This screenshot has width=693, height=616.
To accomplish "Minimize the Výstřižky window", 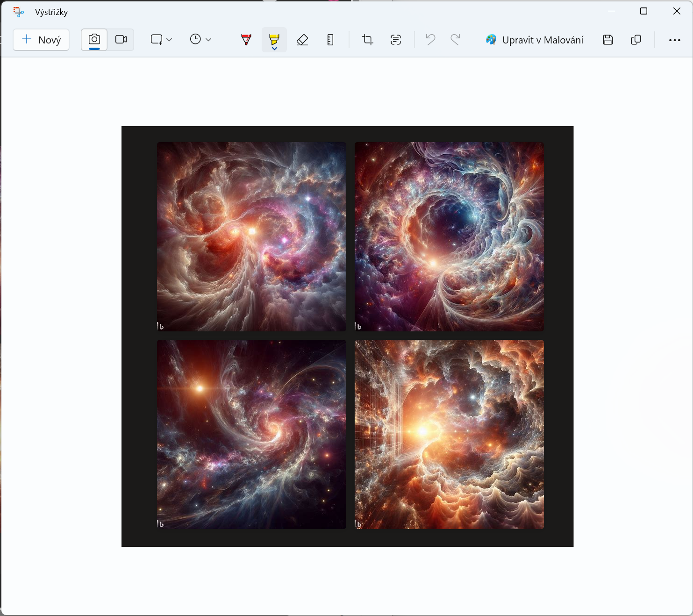I will (611, 11).
